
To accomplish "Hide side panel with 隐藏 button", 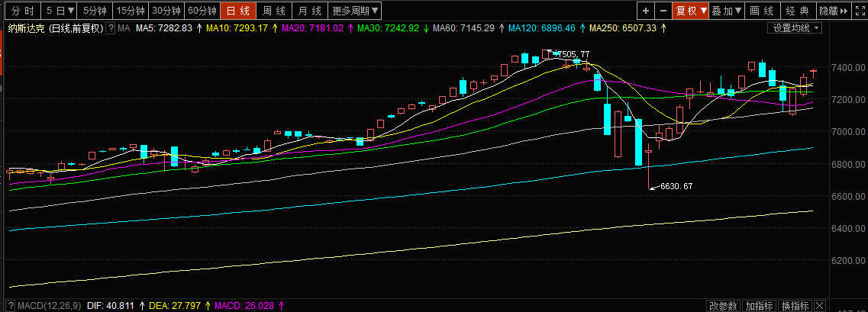I will pos(834,11).
